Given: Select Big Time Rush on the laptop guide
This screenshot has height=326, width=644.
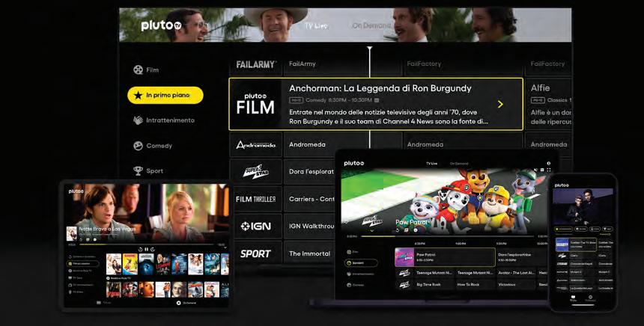Looking at the screenshot, I should [434, 284].
